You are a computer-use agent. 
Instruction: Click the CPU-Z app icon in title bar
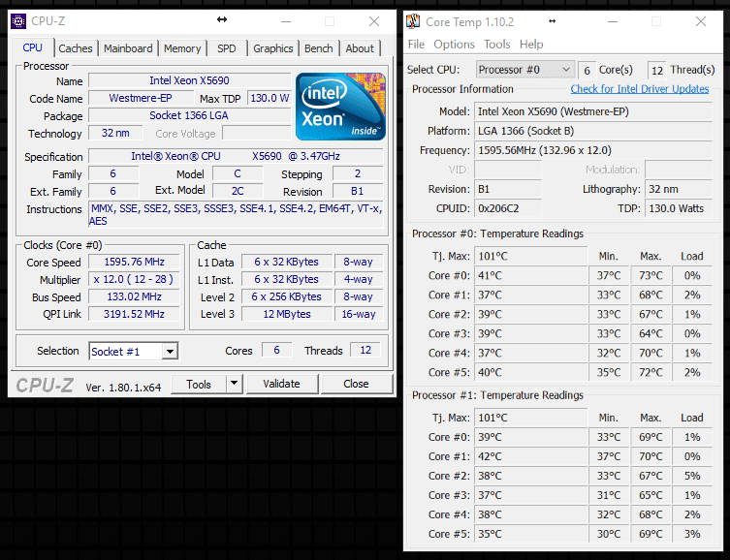pos(18,21)
